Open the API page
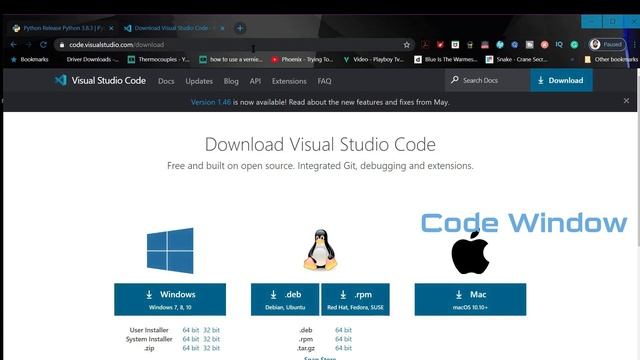 (255, 81)
